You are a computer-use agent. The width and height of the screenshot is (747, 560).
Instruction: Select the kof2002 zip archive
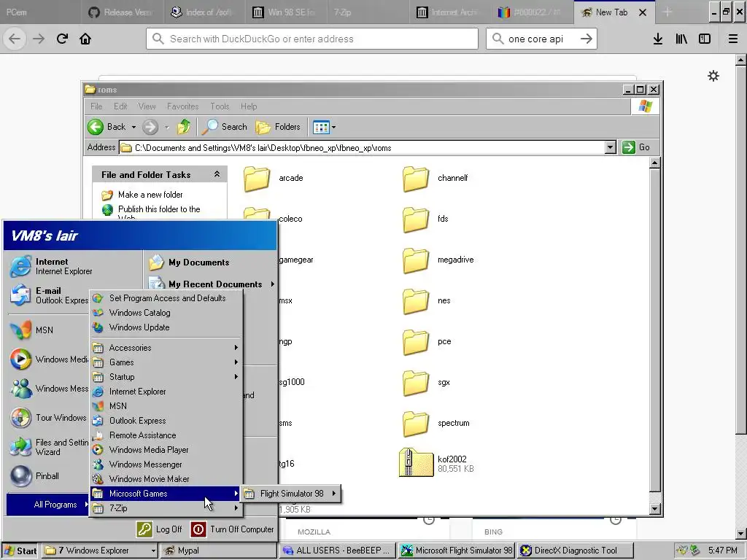tap(436, 462)
